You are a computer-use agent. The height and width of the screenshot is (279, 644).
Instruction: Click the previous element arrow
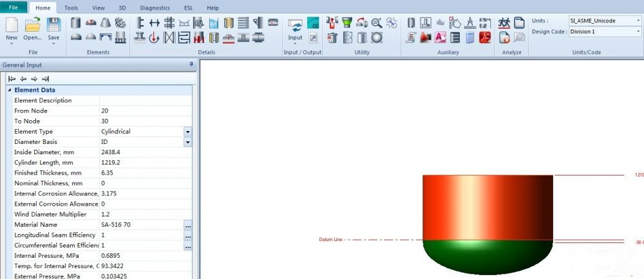[x=23, y=78]
